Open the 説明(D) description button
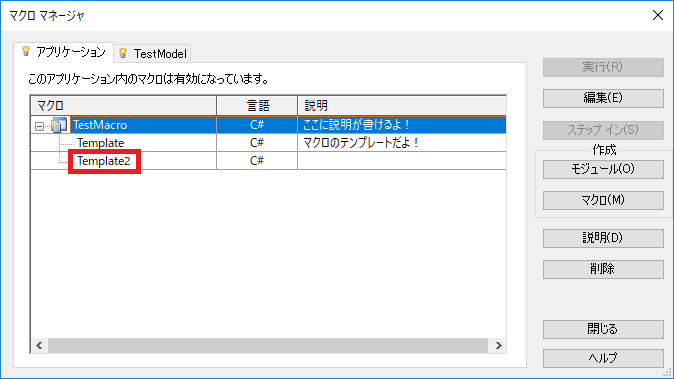 coord(603,238)
